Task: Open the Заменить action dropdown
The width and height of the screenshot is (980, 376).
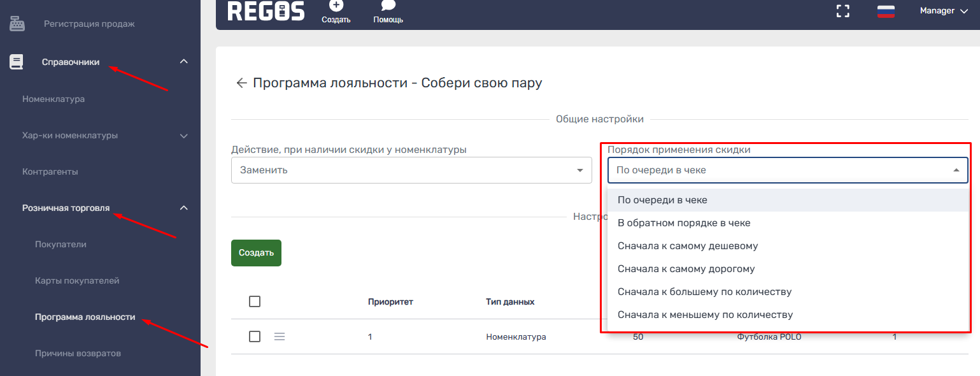Action: (x=411, y=170)
